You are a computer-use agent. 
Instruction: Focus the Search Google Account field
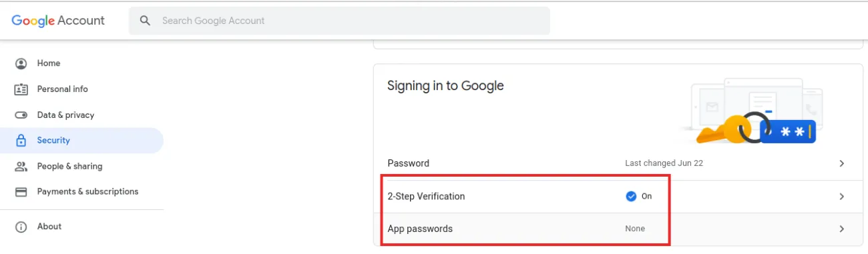coord(339,21)
